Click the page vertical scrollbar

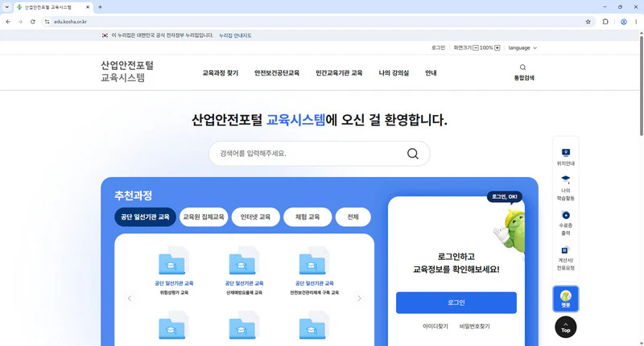[x=641, y=86]
